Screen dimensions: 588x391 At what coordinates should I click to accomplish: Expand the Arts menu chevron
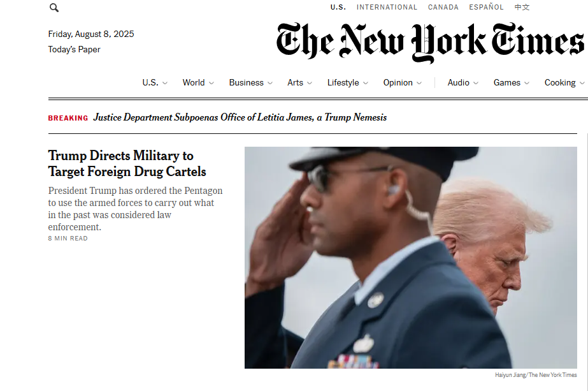pos(310,83)
